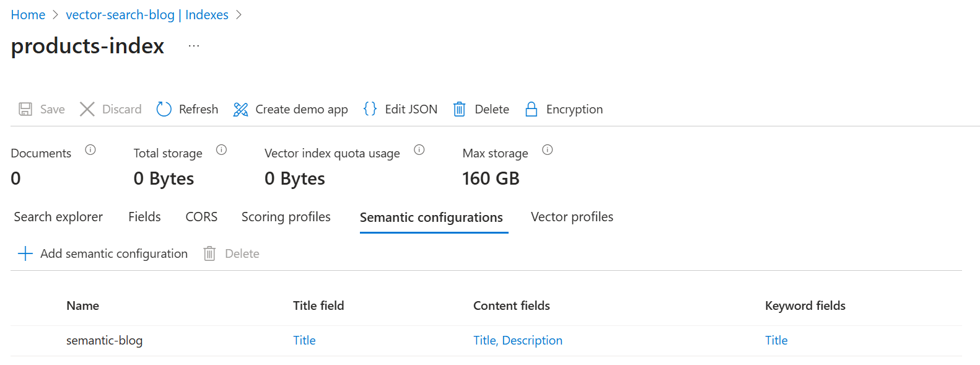
Task: Click the info icon next to Documents
Action: [x=90, y=149]
